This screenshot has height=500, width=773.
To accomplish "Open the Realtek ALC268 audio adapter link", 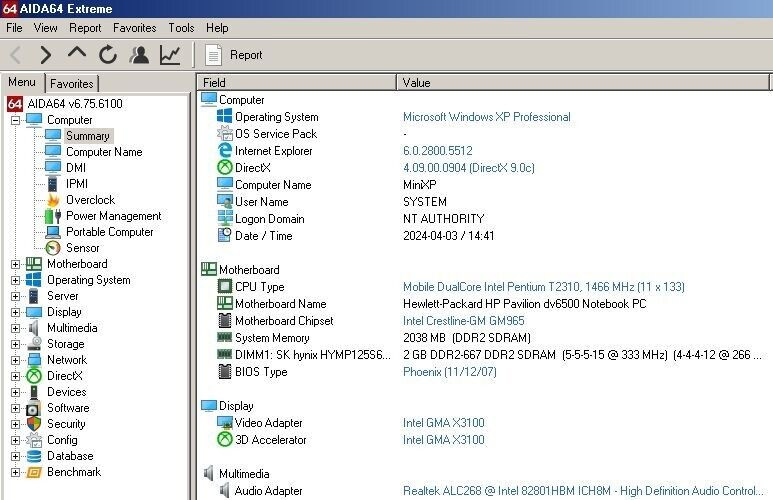I will (583, 491).
